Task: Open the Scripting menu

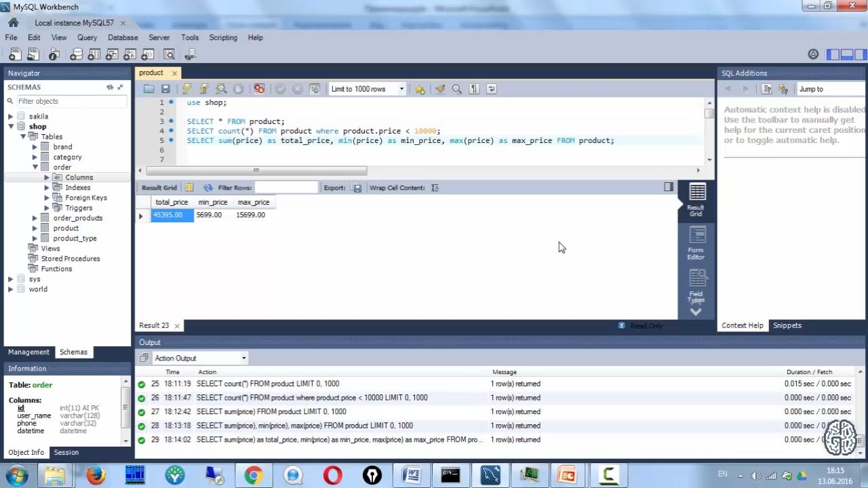Action: (x=223, y=37)
